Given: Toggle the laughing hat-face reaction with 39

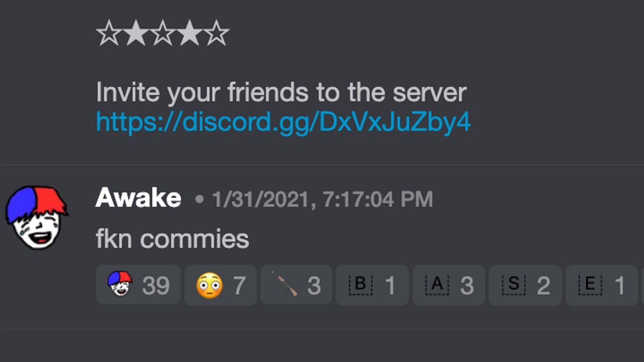Looking at the screenshot, I should [138, 285].
